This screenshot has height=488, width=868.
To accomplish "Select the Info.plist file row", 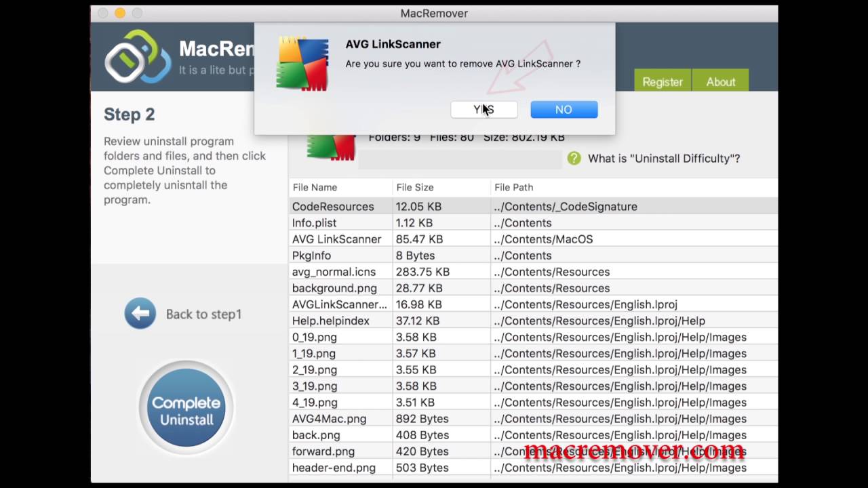I will click(533, 223).
